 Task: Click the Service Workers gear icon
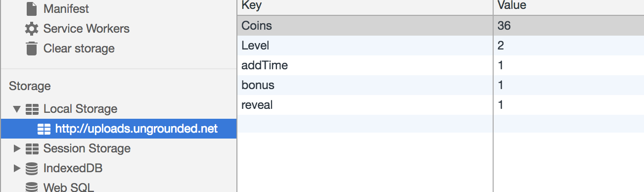[x=32, y=29]
